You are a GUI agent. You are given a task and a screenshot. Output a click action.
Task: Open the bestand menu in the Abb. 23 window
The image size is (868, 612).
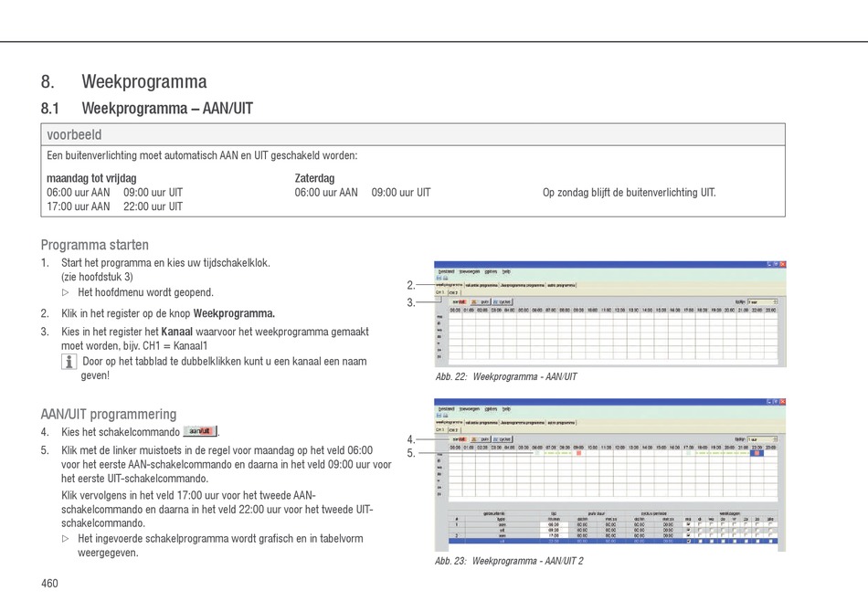pos(446,409)
